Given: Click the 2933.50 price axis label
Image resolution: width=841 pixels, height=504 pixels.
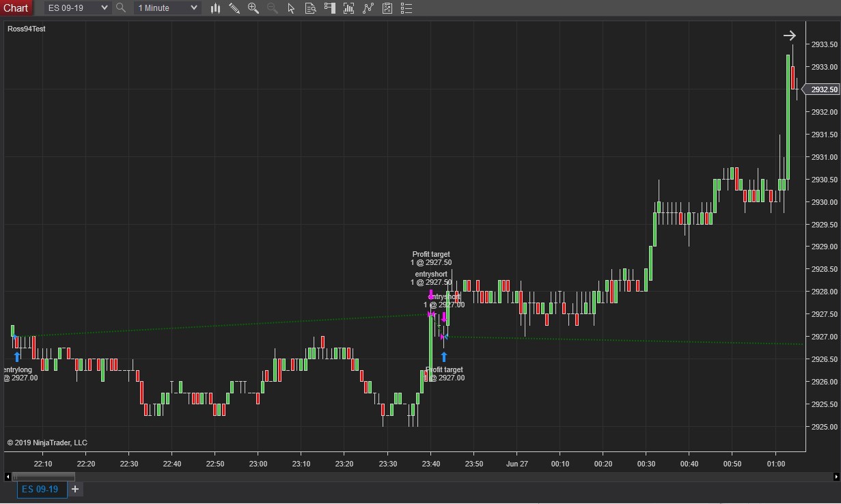Looking at the screenshot, I should click(x=824, y=44).
